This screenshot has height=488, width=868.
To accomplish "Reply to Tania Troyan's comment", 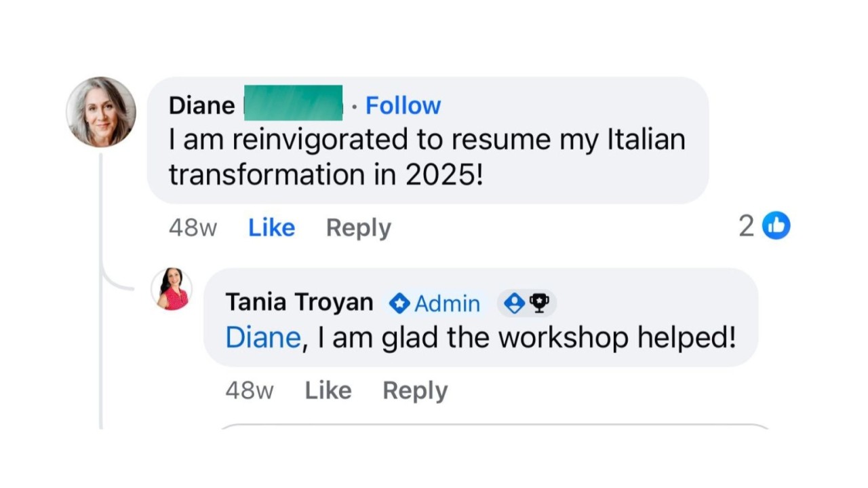I will 414,391.
